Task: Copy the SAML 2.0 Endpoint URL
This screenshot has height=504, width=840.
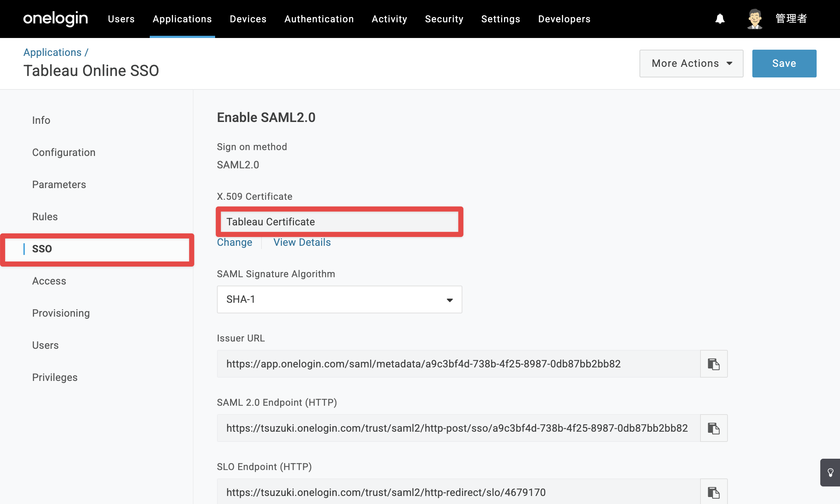Action: (x=714, y=428)
